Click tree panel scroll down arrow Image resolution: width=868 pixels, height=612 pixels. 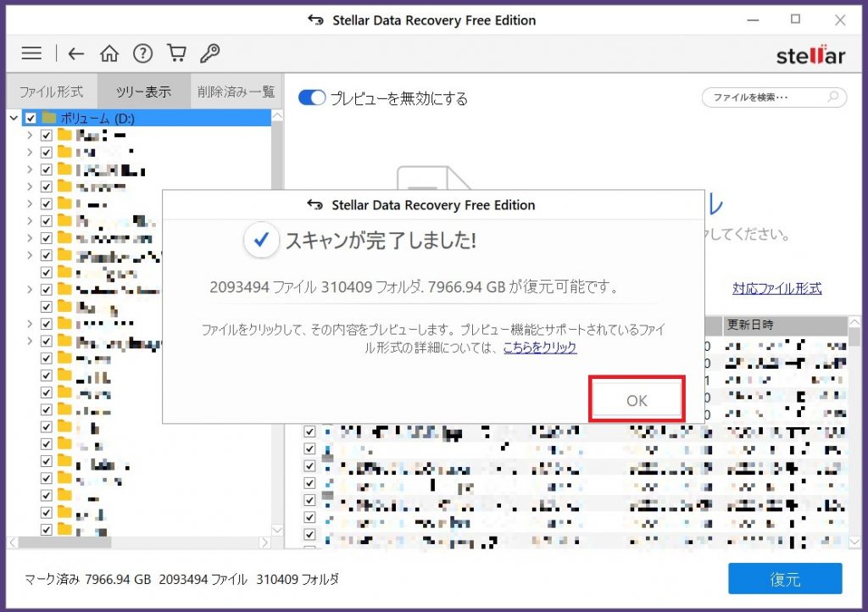pyautogui.click(x=277, y=530)
